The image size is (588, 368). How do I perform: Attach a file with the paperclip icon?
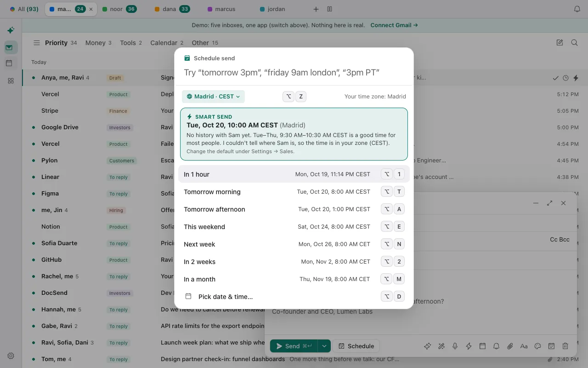tap(510, 346)
